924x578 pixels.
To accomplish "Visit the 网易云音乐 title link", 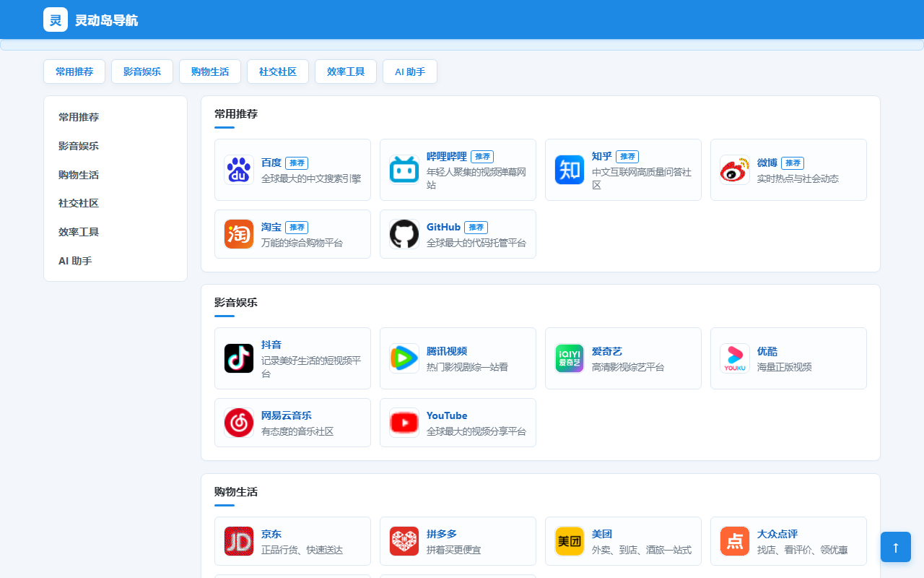I will coord(287,415).
